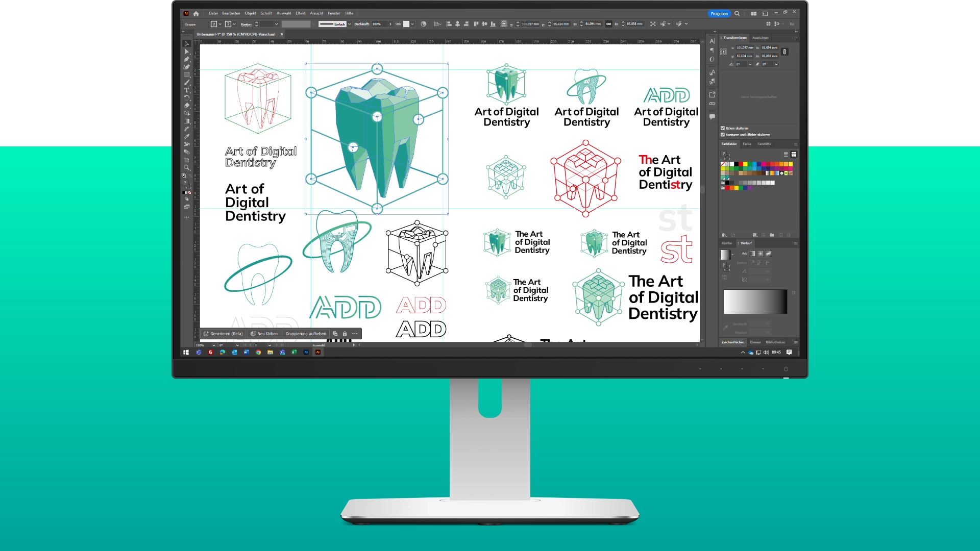Expand the Deckkraft opacity arrow
The height and width of the screenshot is (551, 980).
click(x=390, y=24)
